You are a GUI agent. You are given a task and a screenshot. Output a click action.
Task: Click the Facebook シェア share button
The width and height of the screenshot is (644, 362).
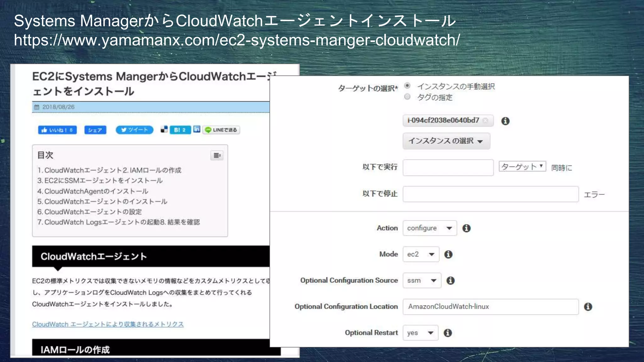tap(95, 130)
